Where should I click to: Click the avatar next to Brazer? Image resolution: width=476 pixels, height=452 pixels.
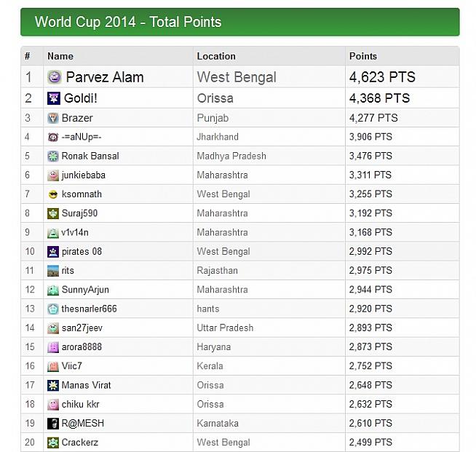coord(53,118)
